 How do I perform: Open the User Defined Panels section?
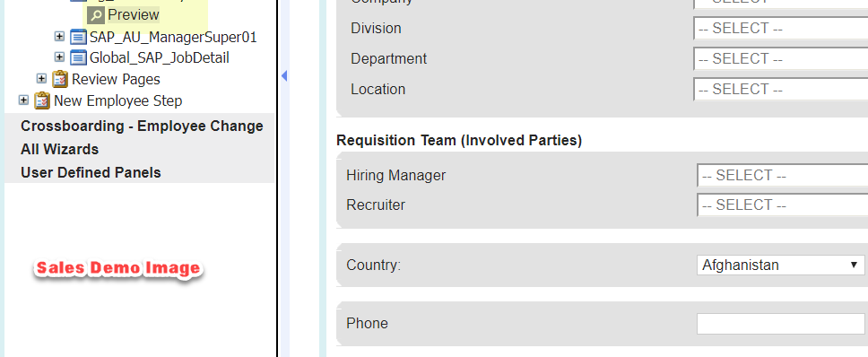click(91, 173)
